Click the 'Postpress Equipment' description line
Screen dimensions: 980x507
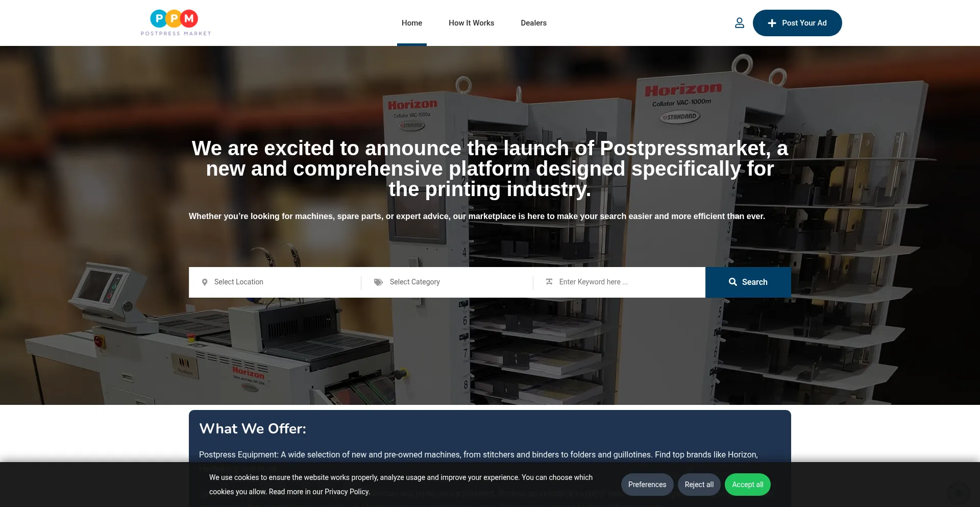(478, 454)
